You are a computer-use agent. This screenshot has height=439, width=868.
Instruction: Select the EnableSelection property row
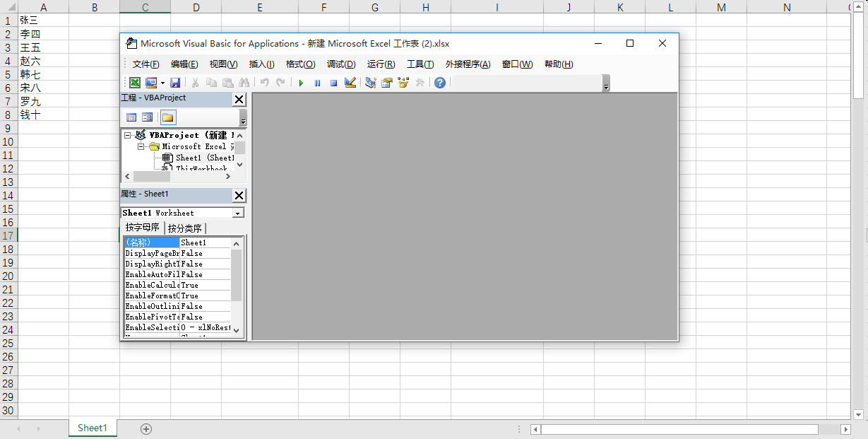(177, 327)
